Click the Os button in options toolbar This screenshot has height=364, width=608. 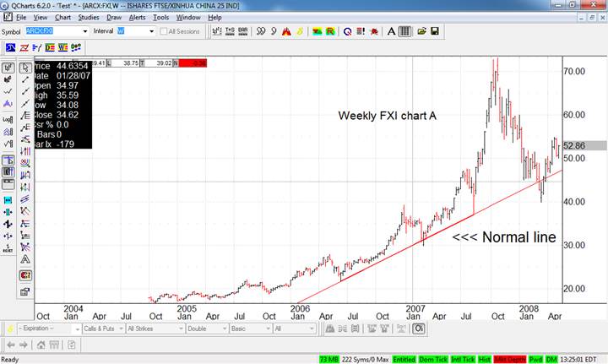coord(418,329)
